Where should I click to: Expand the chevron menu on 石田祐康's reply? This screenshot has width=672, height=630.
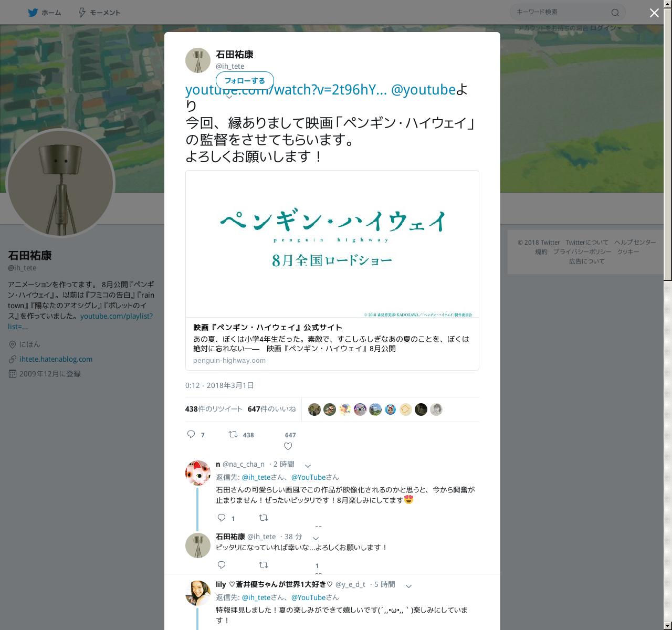(316, 538)
